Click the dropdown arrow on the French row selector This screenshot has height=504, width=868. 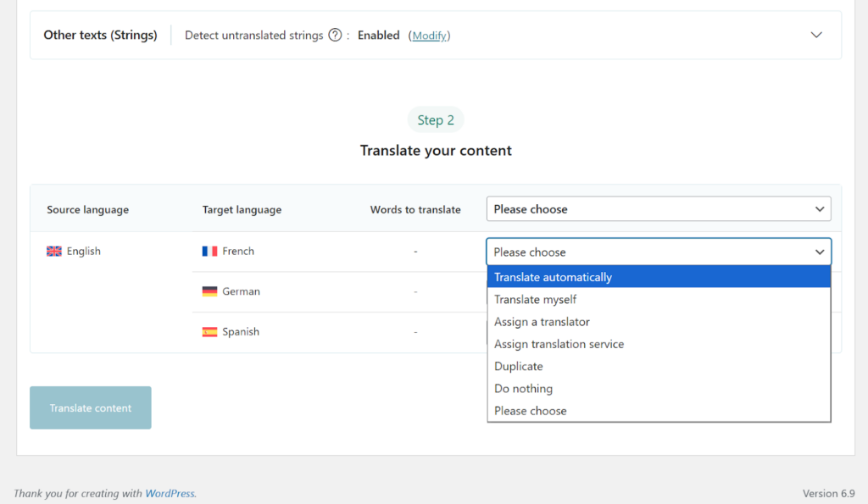[x=819, y=252]
